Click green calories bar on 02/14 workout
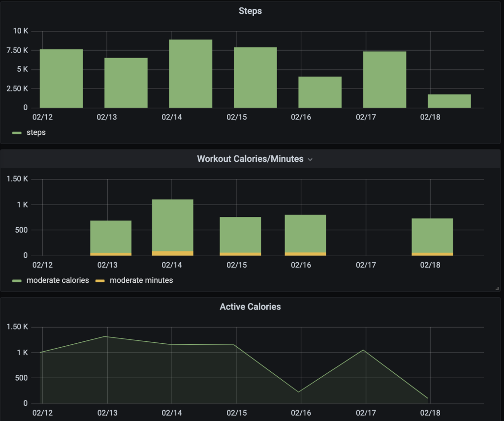The image size is (504, 421). coord(172,225)
